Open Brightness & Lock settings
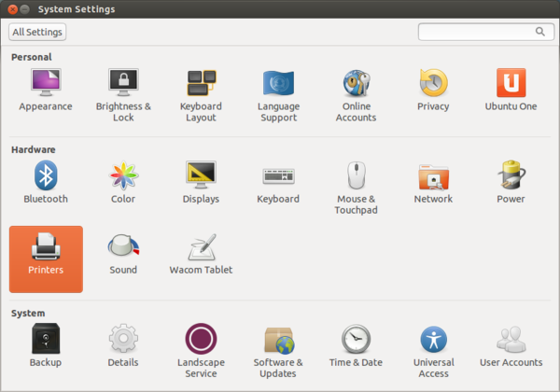Screen dimensions: 560x392 pos(123,95)
